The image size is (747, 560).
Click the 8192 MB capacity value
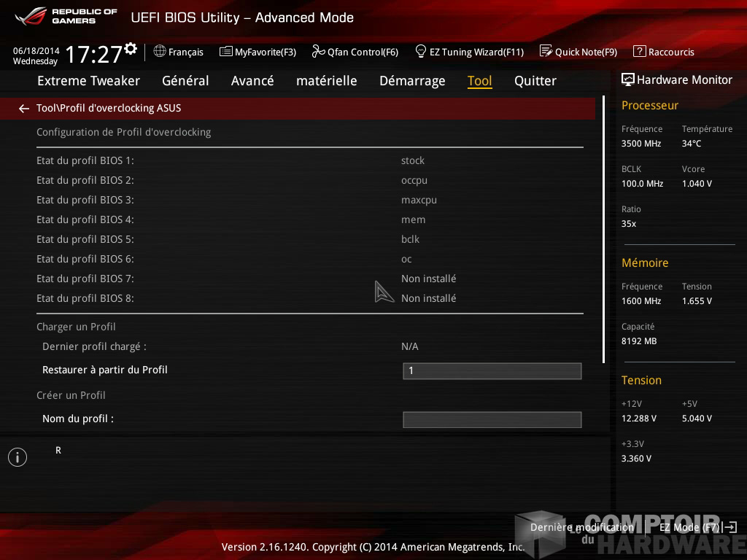[639, 341]
